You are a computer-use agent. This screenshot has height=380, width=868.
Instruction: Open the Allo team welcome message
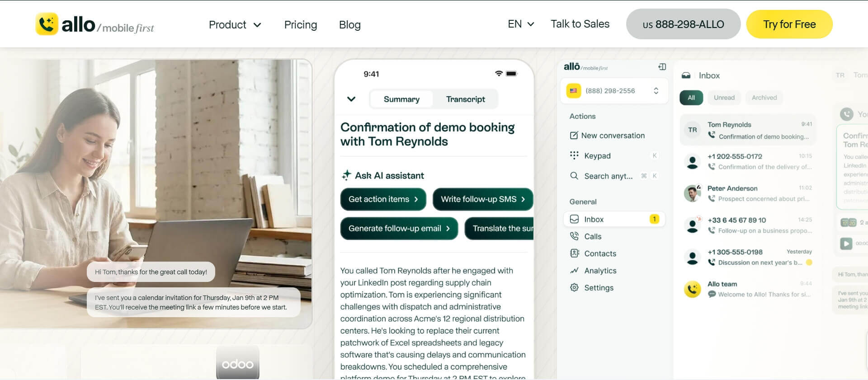tap(748, 289)
